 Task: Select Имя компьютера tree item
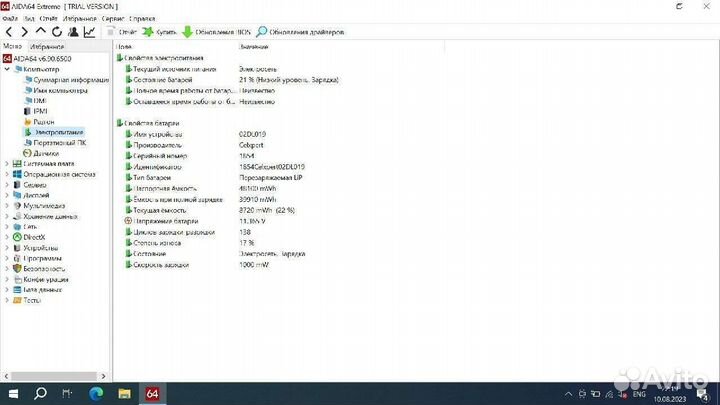56,90
